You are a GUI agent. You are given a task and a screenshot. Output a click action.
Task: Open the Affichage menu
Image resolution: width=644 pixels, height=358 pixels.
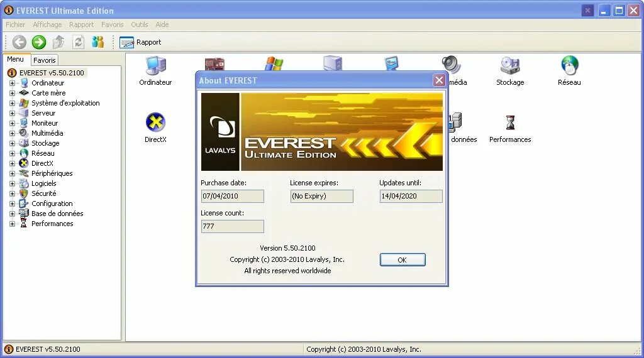tap(47, 24)
